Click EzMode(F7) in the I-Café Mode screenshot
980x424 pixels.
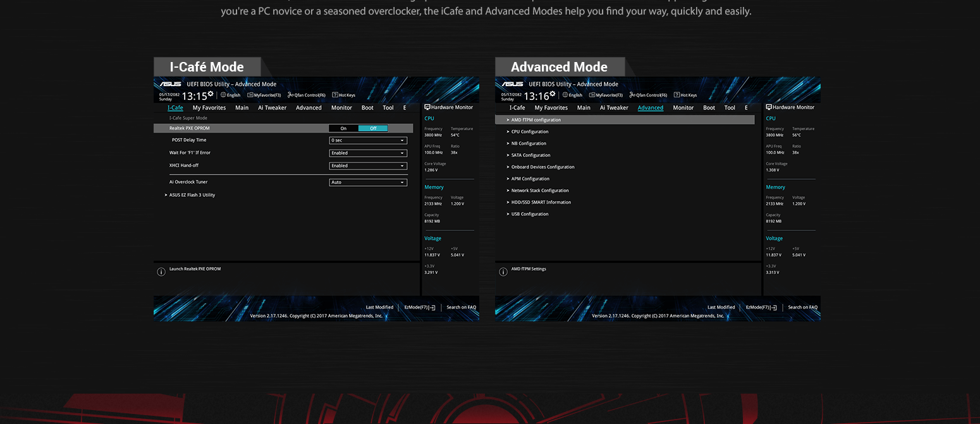pyautogui.click(x=420, y=308)
